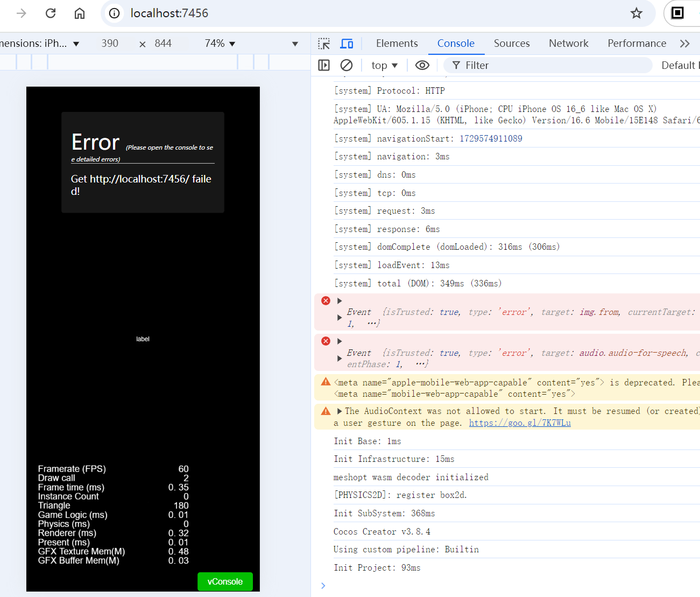Click 'Using custom pipeline: Builtin' log line
The image size is (700, 597).
(x=406, y=550)
